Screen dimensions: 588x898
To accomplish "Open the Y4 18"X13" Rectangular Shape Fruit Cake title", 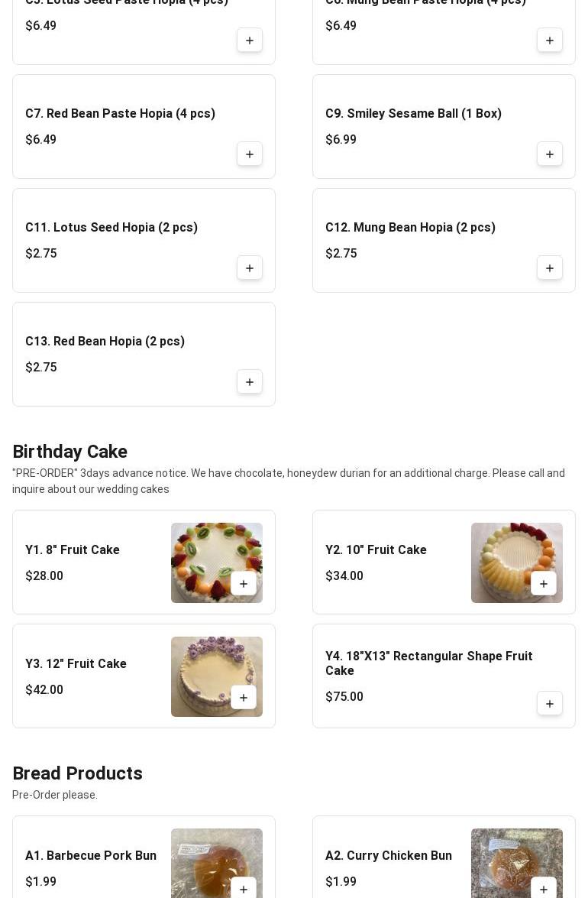I will click(x=428, y=663).
